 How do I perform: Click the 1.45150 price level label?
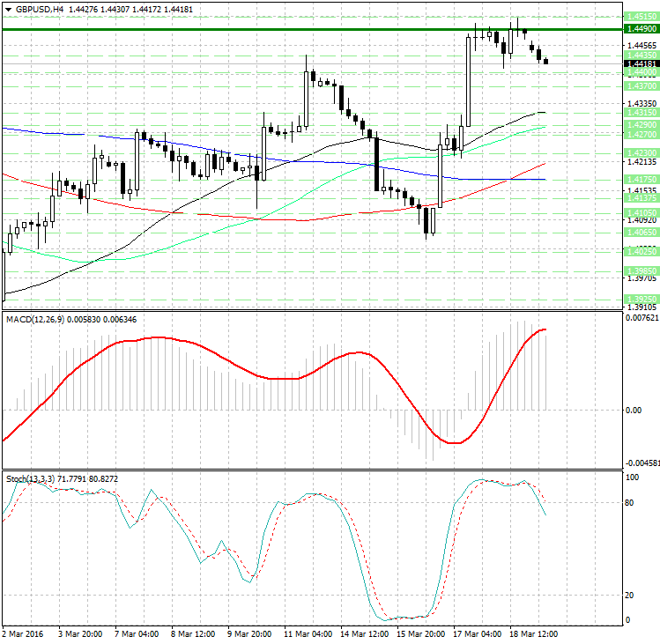point(641,17)
